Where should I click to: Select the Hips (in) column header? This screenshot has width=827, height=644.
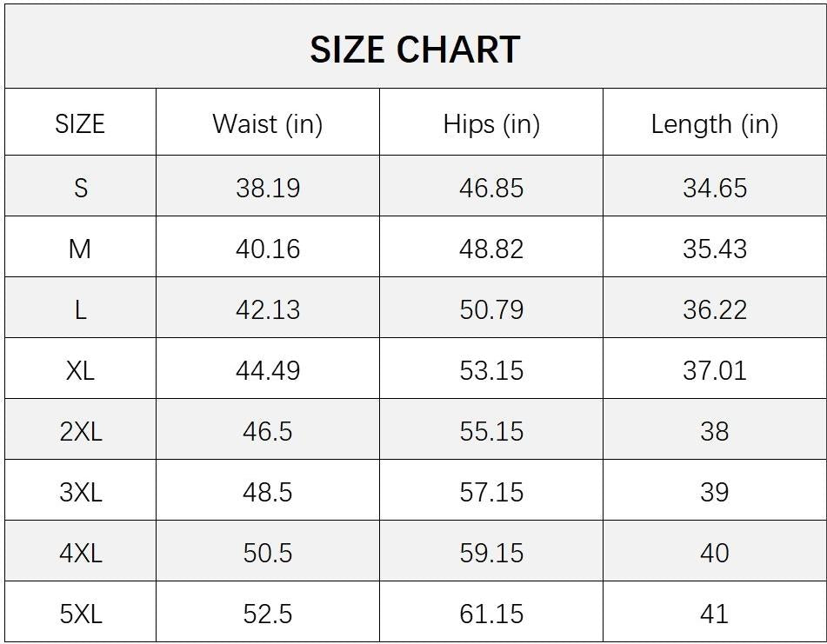[x=491, y=124]
